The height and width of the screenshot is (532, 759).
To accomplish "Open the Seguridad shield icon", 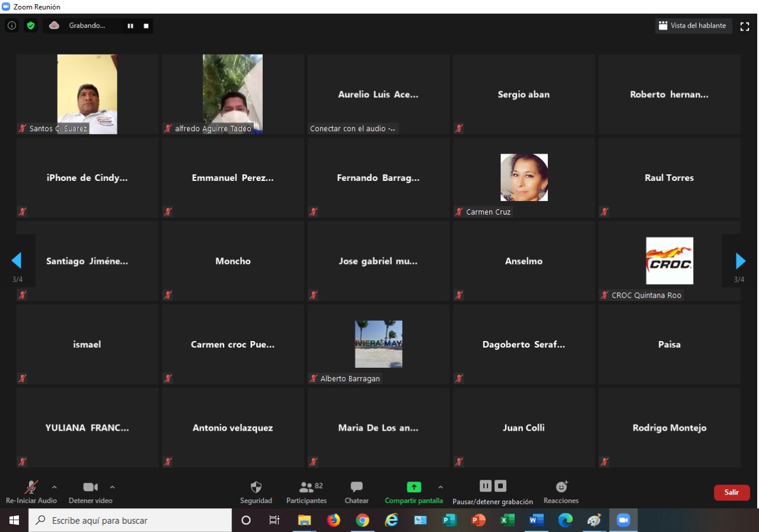I will [x=256, y=488].
